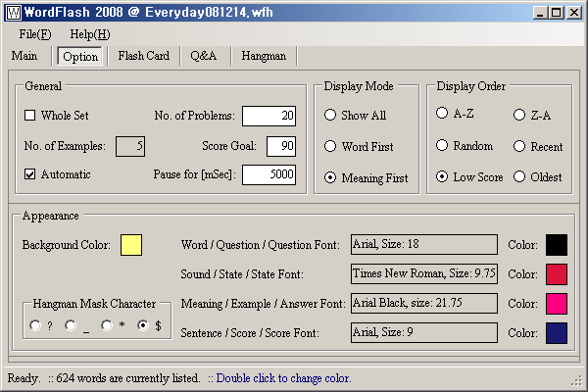This screenshot has height=392, width=588.
Task: Click the No. of Problems field
Action: (x=269, y=116)
